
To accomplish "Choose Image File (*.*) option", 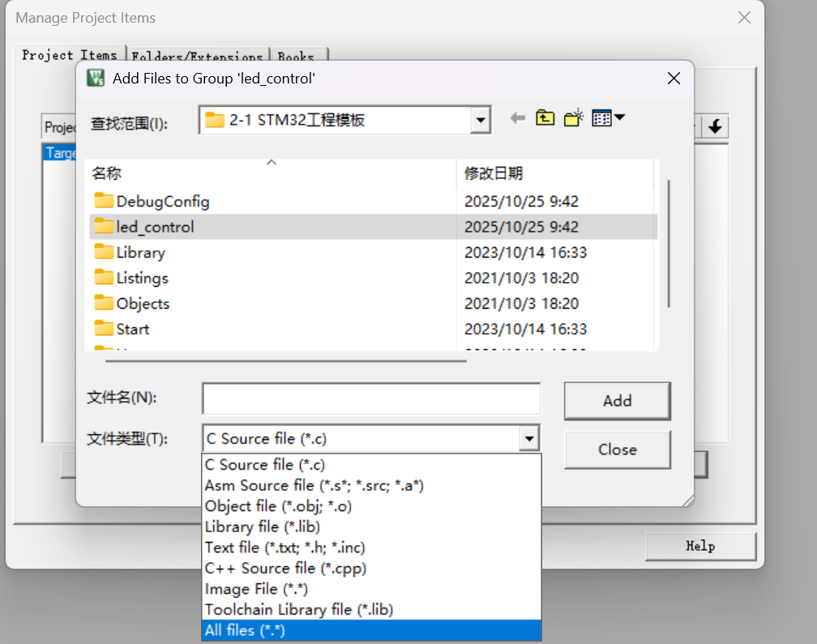I will pyautogui.click(x=371, y=589).
